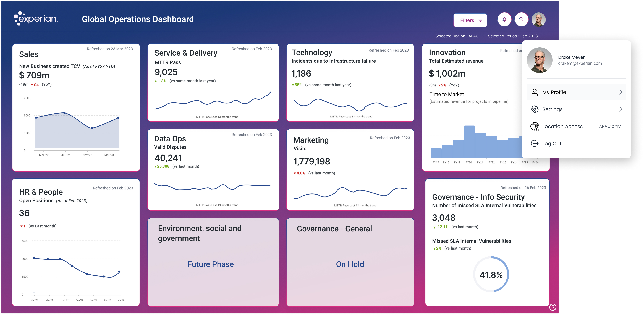Screen dimensions: 644x315
Task: Click the Experian logo
Action: point(36,19)
